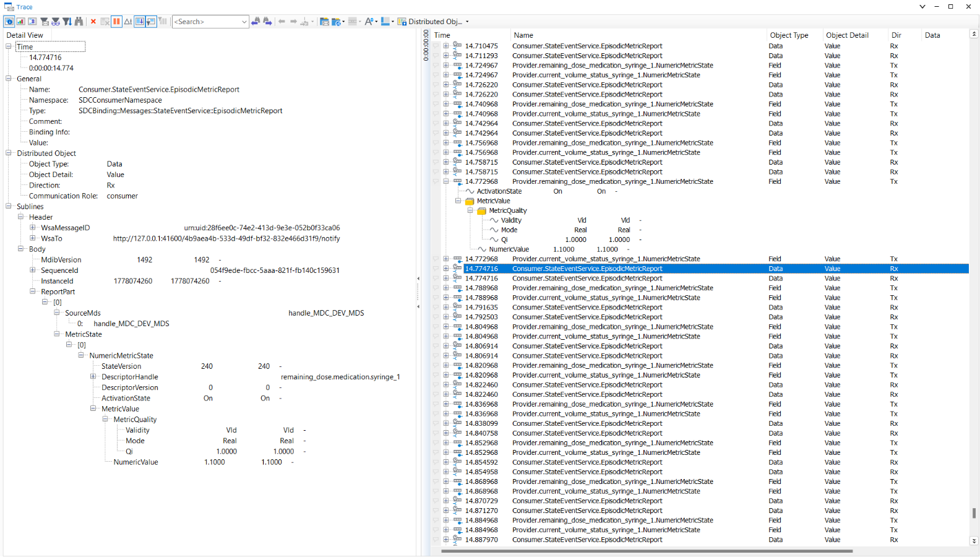
Task: Click the forward arrow toolbar icon
Action: [293, 22]
